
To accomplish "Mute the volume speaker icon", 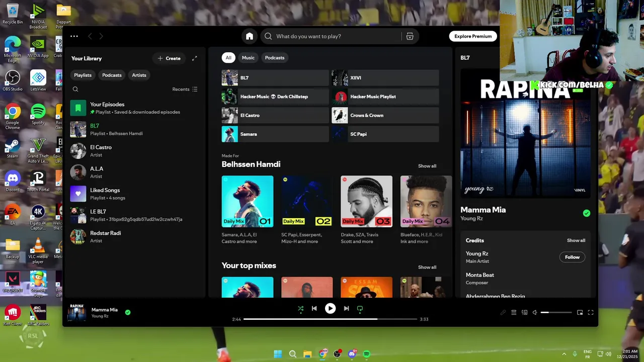I will coord(535,312).
